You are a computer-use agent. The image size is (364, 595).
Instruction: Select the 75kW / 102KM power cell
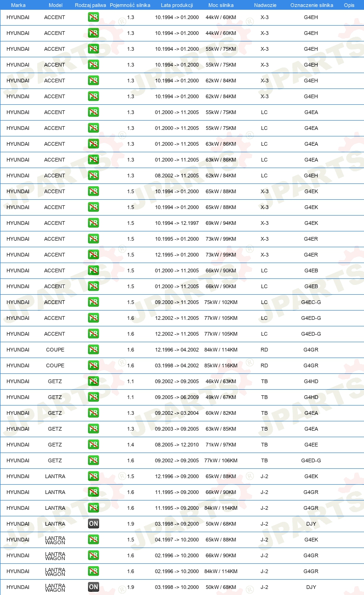[x=221, y=302]
